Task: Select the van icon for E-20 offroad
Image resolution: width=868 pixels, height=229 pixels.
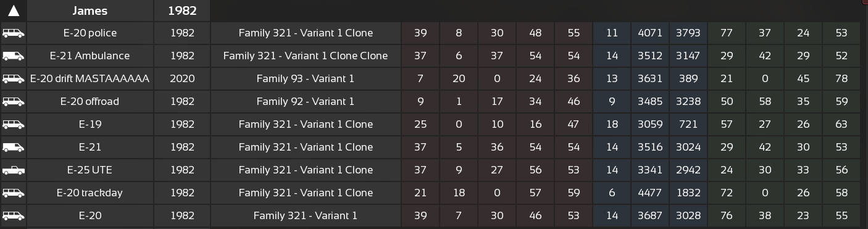Action: [13, 102]
